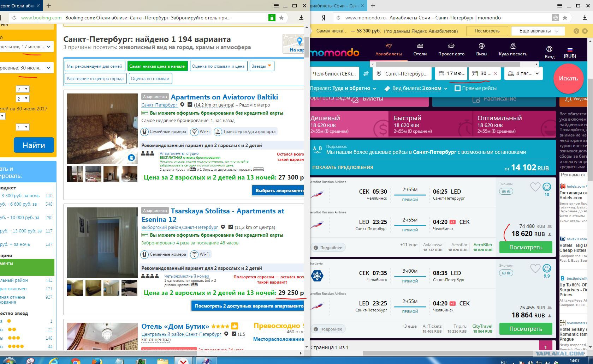Image resolution: width=593 pixels, height=364 pixels.
Task: Click ПОКАЗАТЬ ПРЕДЛОЖЕНИЯ link
Action: [x=343, y=167]
